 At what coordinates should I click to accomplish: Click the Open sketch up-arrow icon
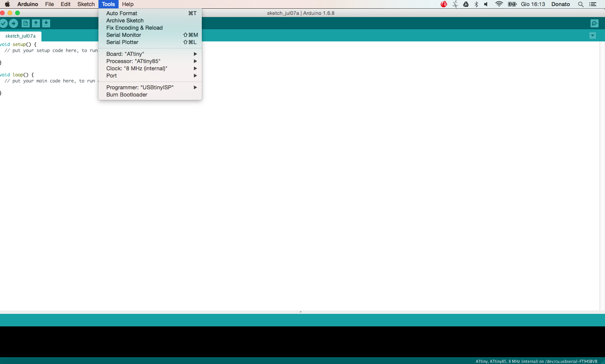pyautogui.click(x=36, y=23)
